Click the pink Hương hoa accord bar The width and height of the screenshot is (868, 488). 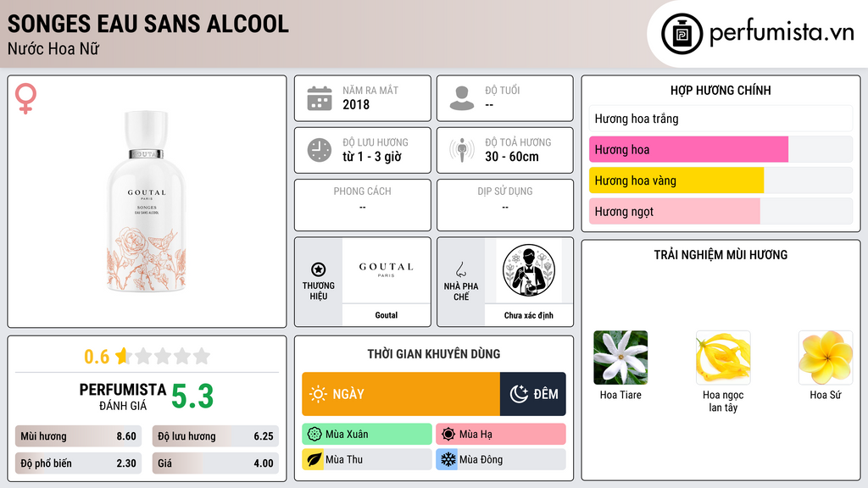[688, 149]
